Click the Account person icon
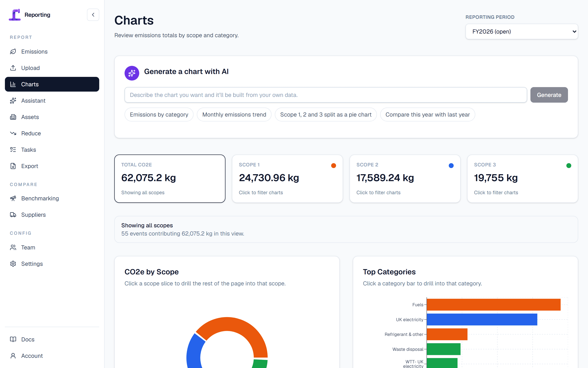588x368 pixels. 13,356
